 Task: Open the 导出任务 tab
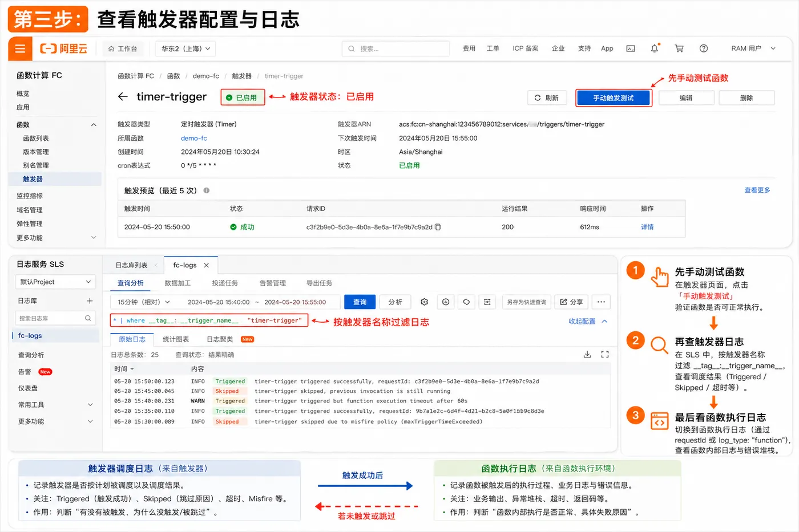(319, 283)
